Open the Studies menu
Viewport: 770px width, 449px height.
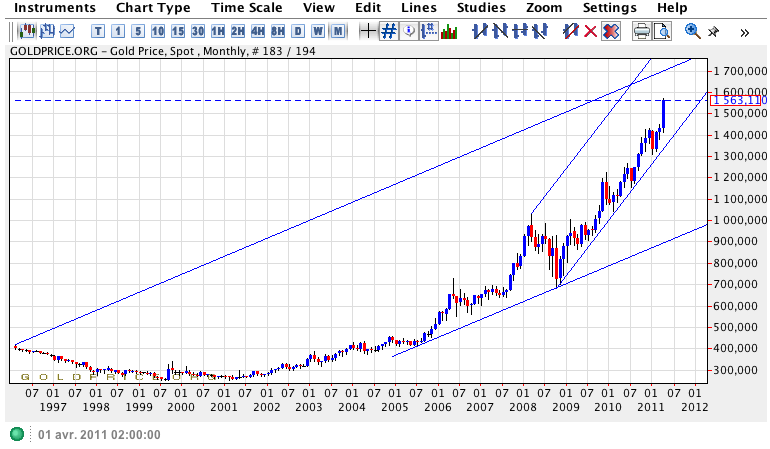(x=481, y=8)
